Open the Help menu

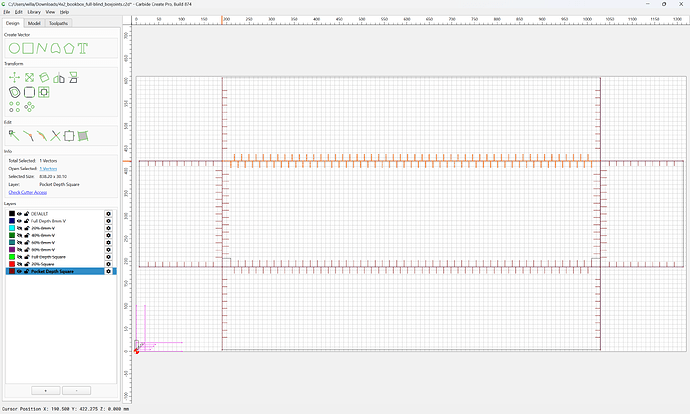pos(64,12)
